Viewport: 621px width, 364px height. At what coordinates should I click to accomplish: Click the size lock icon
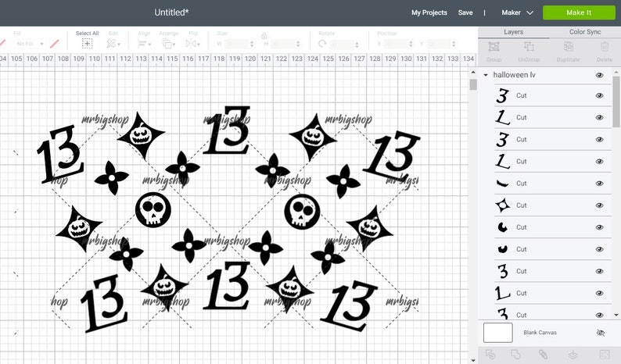264,37
